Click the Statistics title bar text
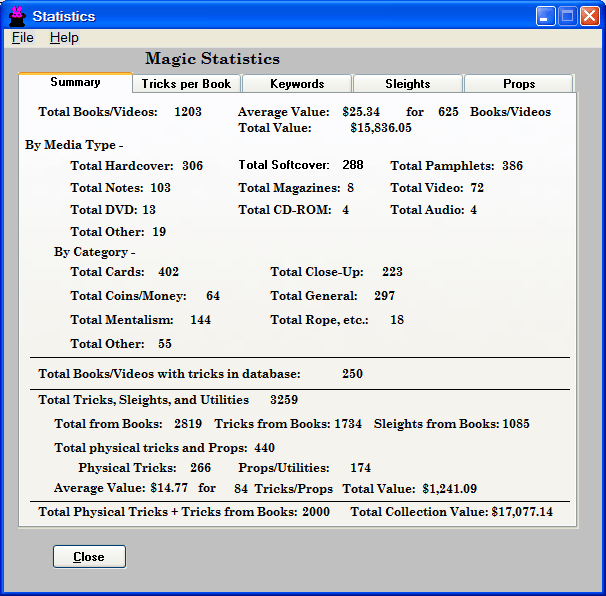 tap(64, 16)
